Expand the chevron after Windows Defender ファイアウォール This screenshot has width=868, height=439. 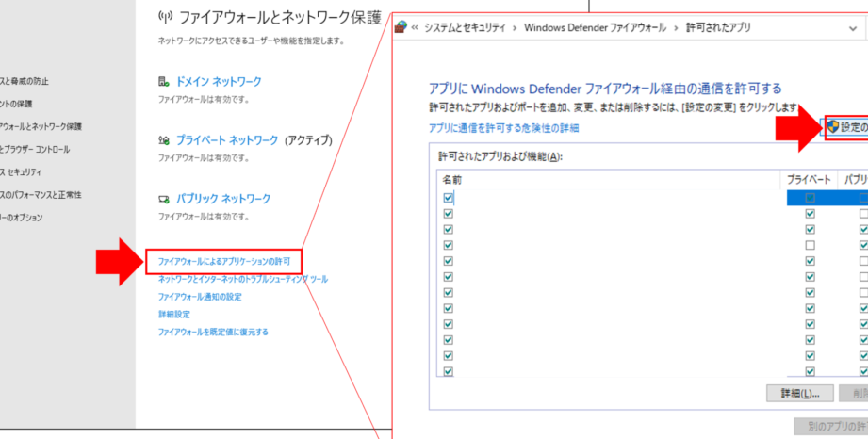pos(676,28)
